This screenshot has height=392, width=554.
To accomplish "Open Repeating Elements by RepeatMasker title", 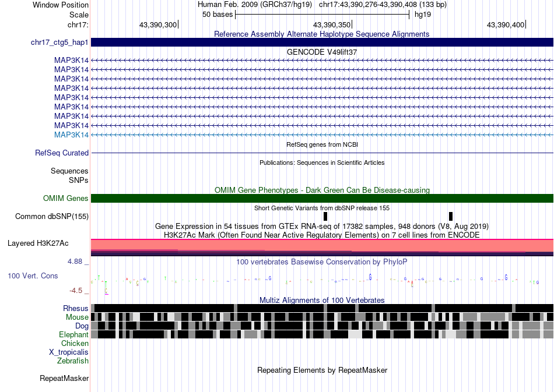I will point(322,370).
